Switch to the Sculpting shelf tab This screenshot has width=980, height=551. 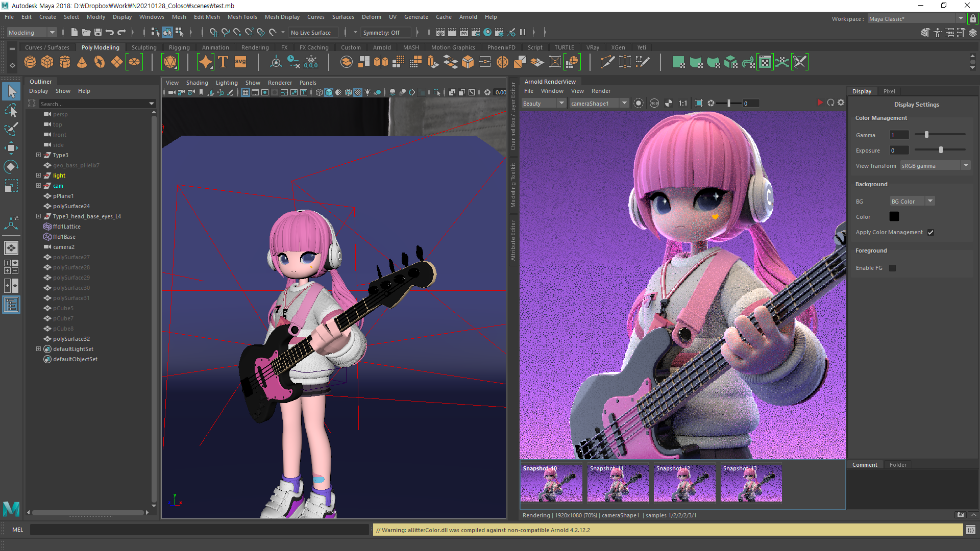pyautogui.click(x=144, y=47)
